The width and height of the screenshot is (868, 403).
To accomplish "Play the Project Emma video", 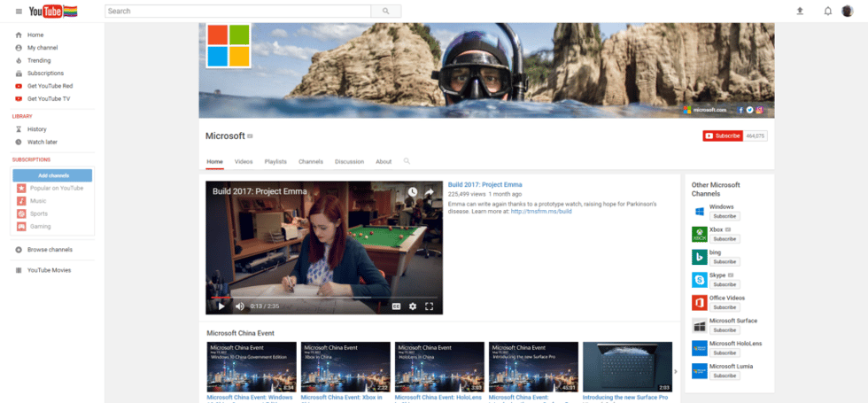I will 221,306.
